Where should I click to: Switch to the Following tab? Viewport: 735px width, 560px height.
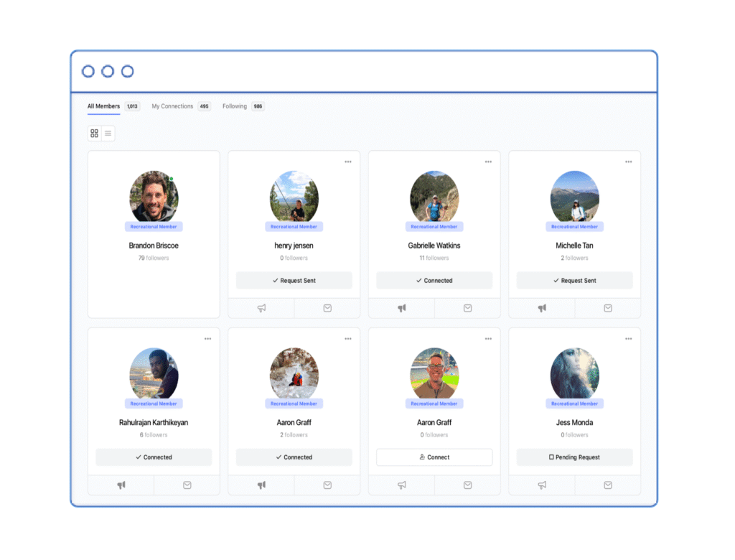click(235, 106)
